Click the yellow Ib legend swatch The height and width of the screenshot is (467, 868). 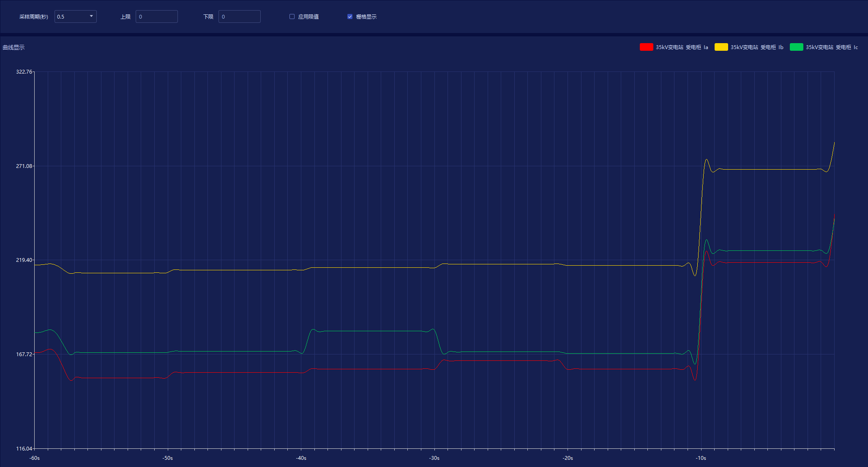point(721,47)
